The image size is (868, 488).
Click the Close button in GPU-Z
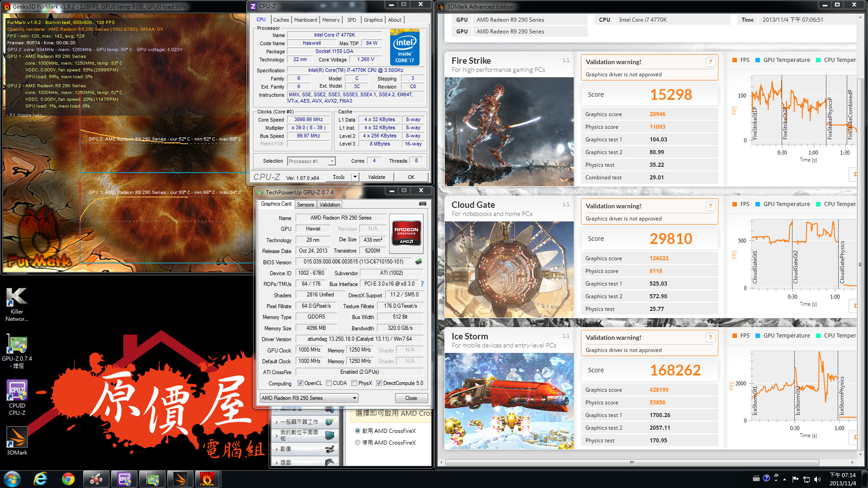pyautogui.click(x=411, y=398)
